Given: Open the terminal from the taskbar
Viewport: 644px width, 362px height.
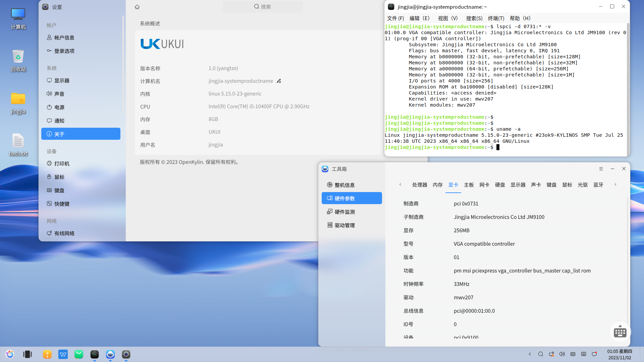Looking at the screenshot, I should tap(95, 354).
